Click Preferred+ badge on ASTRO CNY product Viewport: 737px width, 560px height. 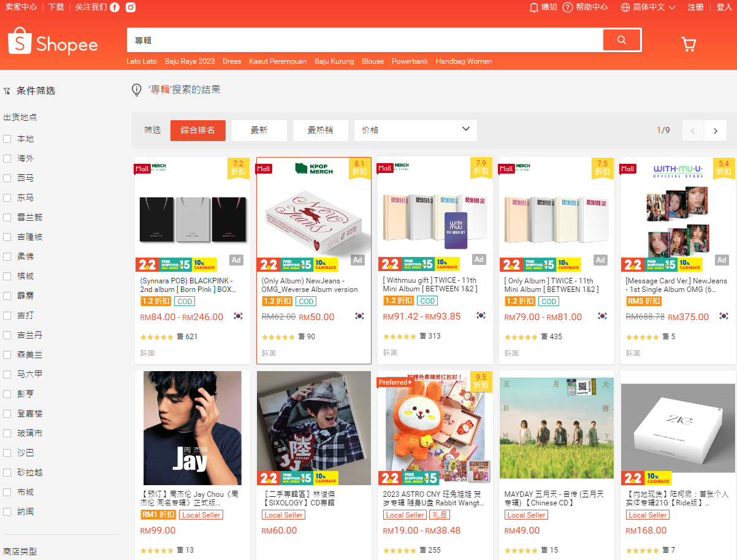[x=395, y=382]
